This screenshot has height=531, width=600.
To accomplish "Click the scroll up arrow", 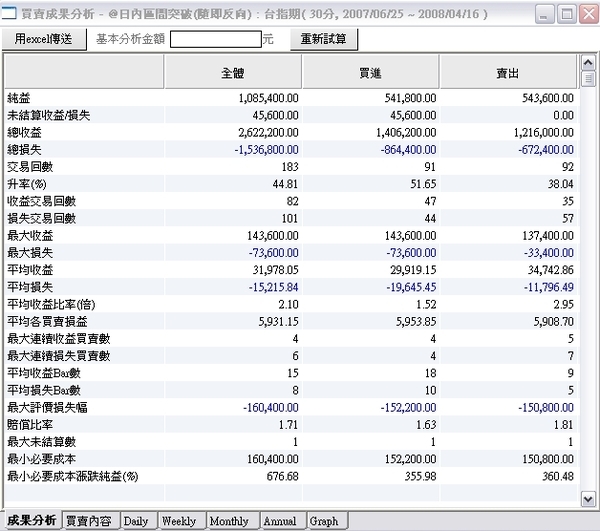I will tap(588, 62).
